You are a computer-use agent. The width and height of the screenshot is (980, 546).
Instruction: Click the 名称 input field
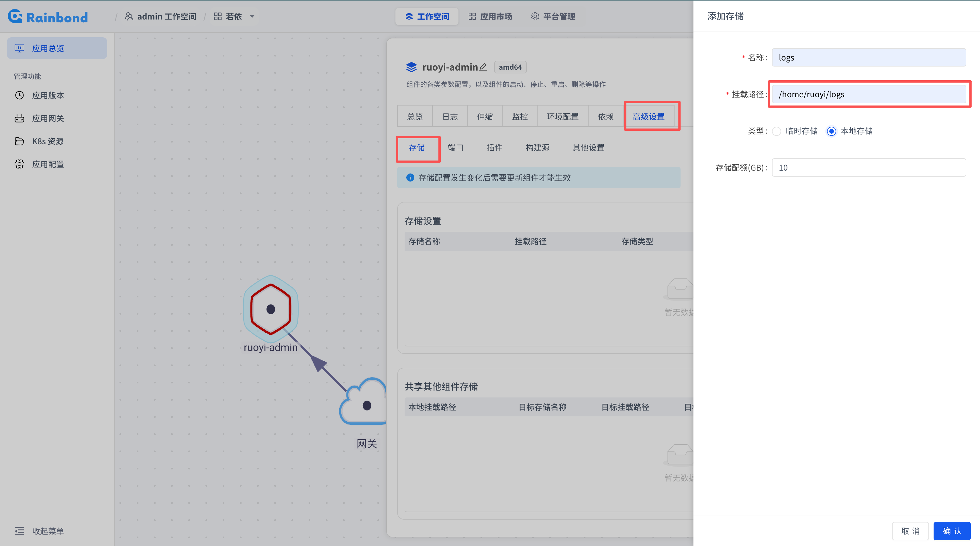tap(869, 57)
